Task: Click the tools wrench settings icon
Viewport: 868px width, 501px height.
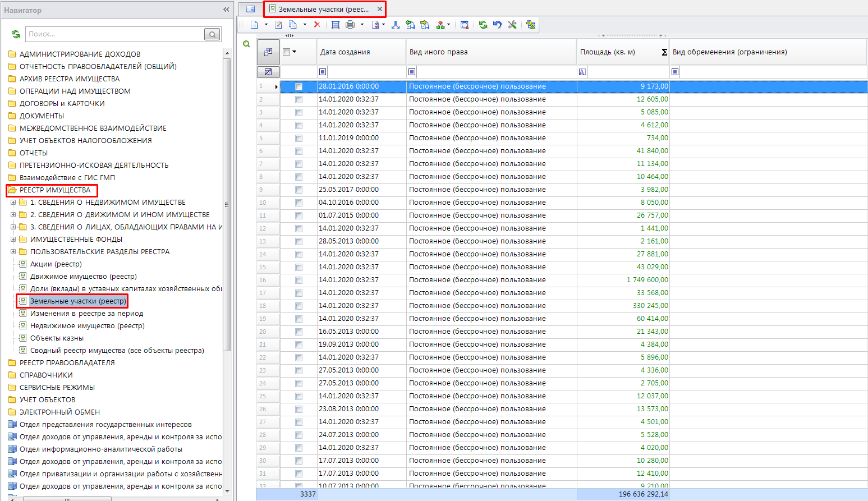Action: (512, 25)
